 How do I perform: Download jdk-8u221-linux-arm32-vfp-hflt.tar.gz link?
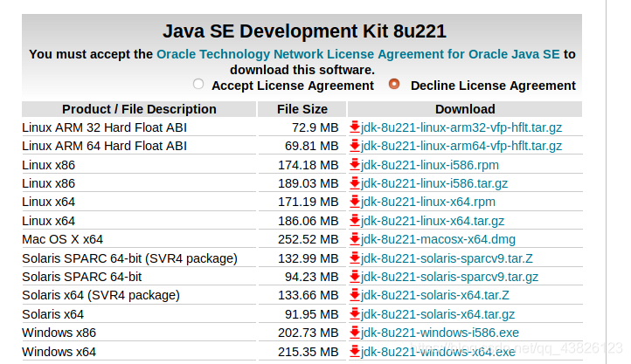pos(461,127)
